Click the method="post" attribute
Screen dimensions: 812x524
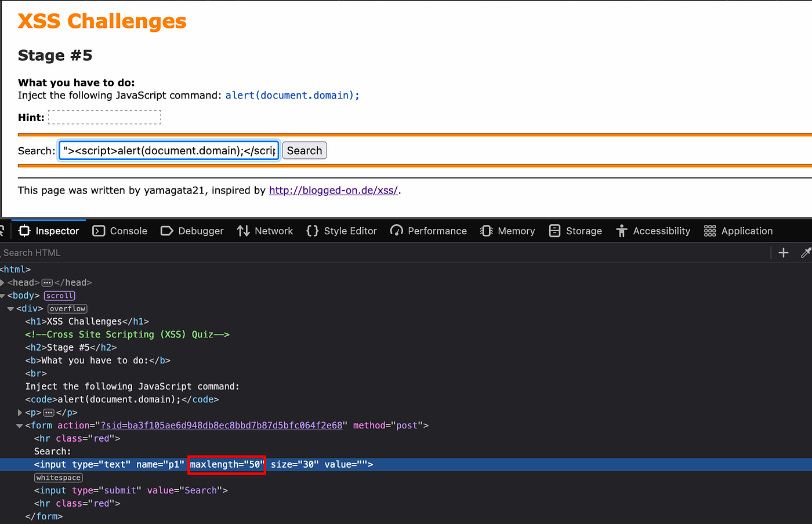tap(388, 425)
